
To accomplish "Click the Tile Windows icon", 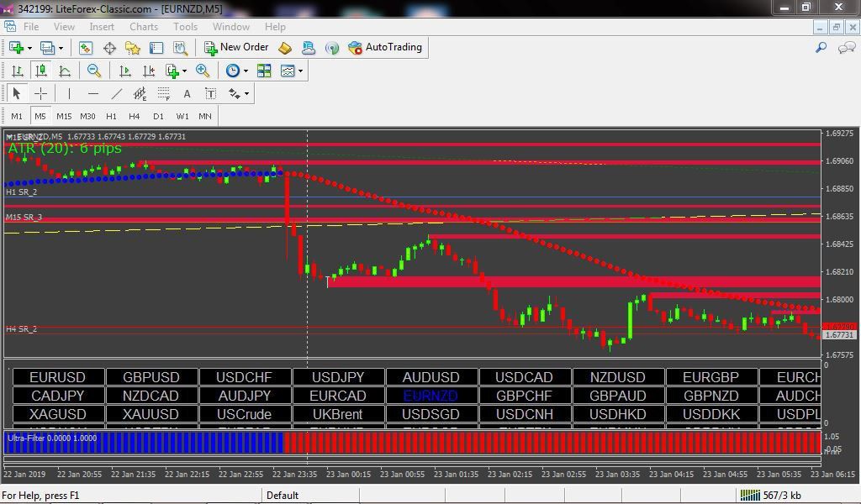I will [x=264, y=71].
